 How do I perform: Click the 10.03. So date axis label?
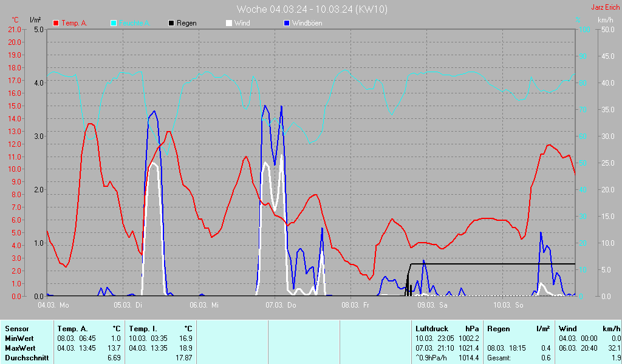509,305
